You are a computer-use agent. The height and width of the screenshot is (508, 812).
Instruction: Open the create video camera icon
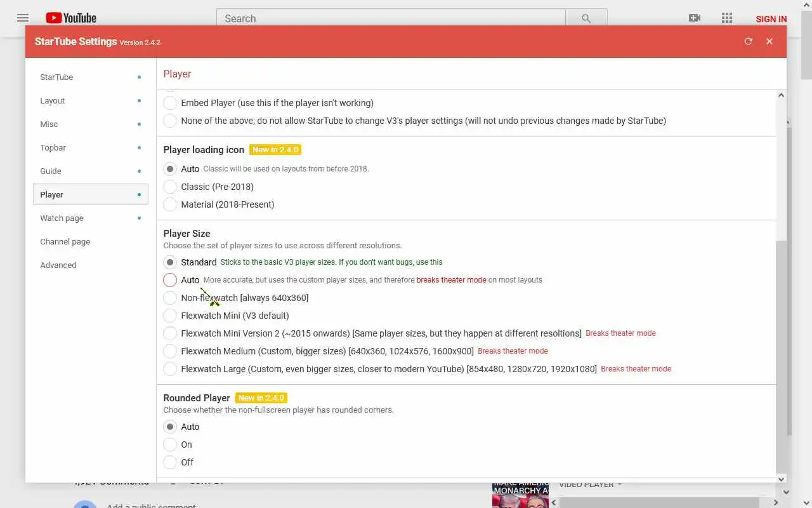click(x=695, y=18)
